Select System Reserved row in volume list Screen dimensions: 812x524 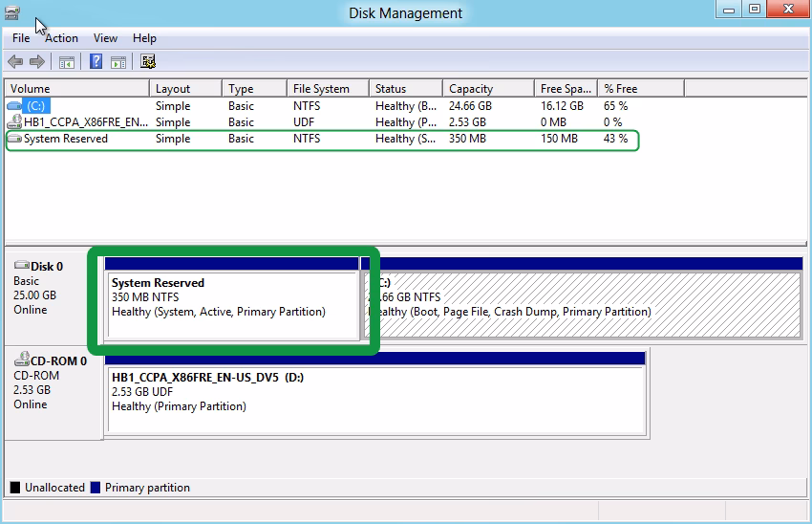(323, 139)
